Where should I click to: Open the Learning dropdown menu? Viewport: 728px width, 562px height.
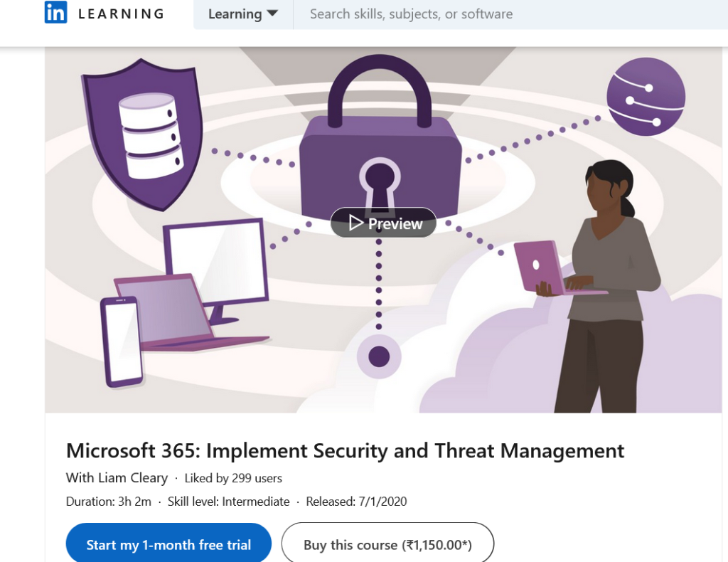coord(242,14)
